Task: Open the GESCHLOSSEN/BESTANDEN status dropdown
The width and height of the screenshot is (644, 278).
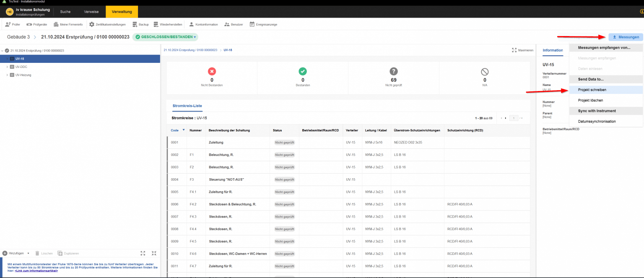Action: pyautogui.click(x=166, y=37)
